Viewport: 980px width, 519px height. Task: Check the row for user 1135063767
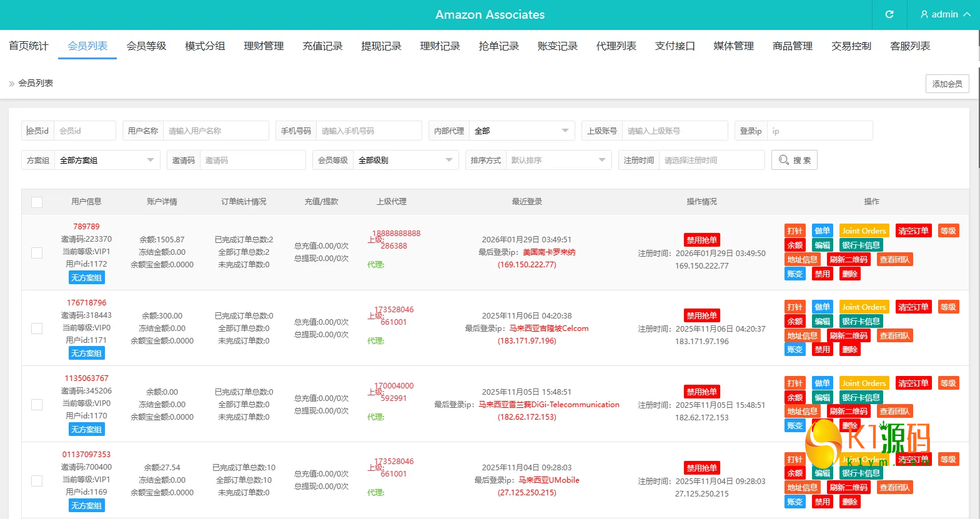tap(37, 405)
